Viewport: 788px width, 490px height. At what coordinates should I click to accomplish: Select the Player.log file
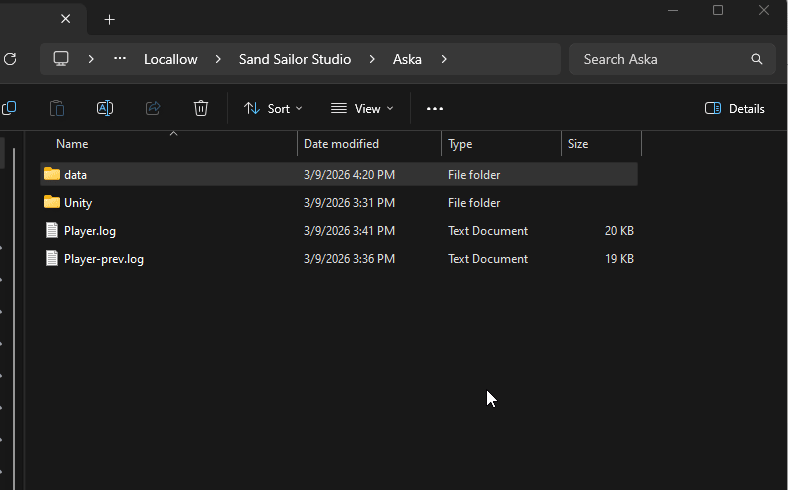tap(90, 231)
